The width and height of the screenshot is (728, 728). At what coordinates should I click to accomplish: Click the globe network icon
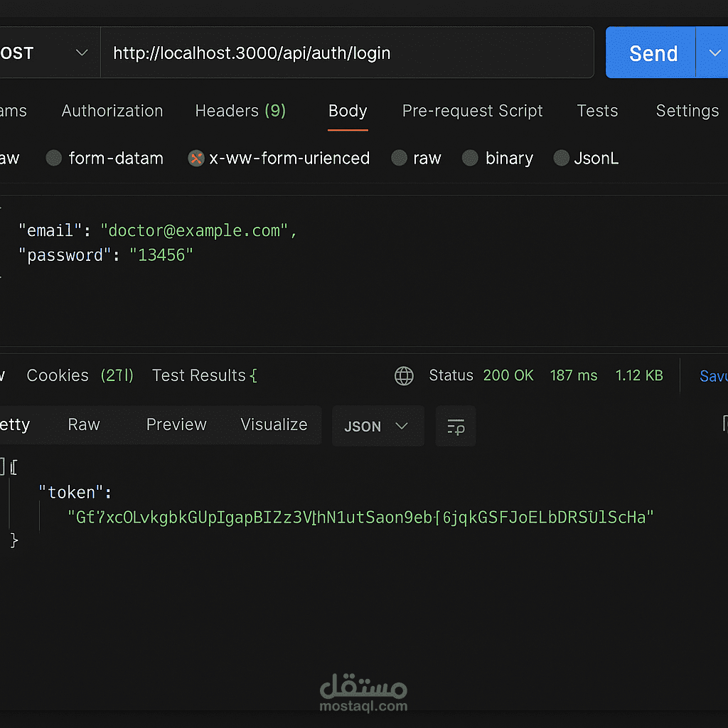pyautogui.click(x=404, y=376)
